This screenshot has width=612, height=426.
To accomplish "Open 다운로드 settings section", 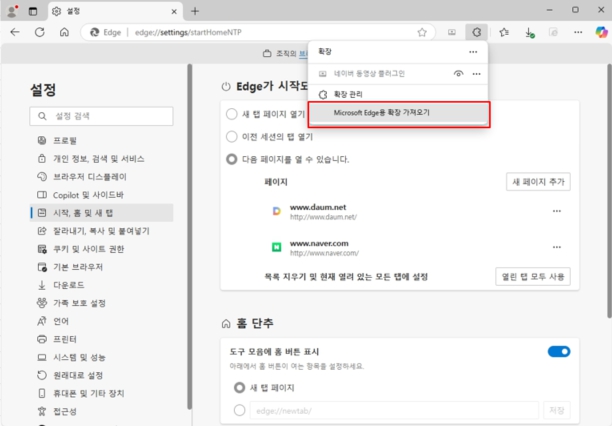I will pos(101,285).
